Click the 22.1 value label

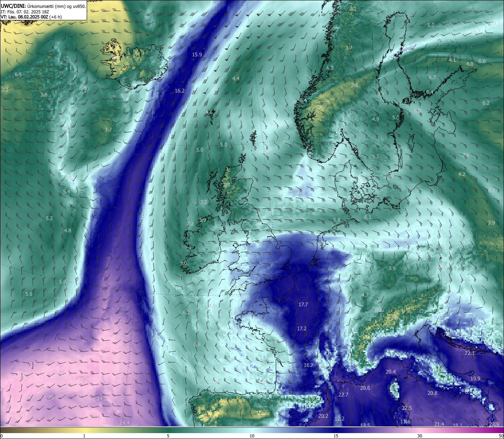pyautogui.click(x=470, y=354)
